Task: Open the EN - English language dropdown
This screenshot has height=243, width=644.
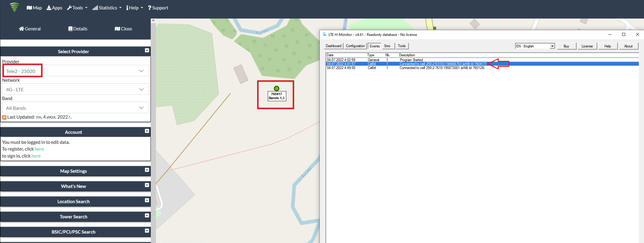Action: coord(535,46)
